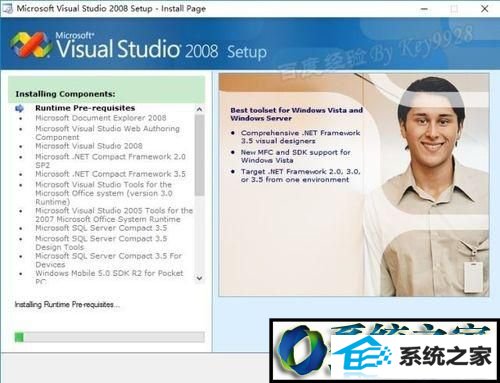Select 'Microsoft .NET Compact Framework 3.5' entry
The image size is (500, 383).
tap(110, 174)
